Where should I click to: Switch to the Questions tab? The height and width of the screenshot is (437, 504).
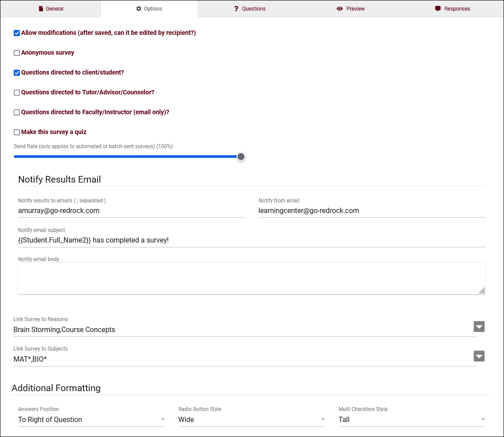(250, 9)
